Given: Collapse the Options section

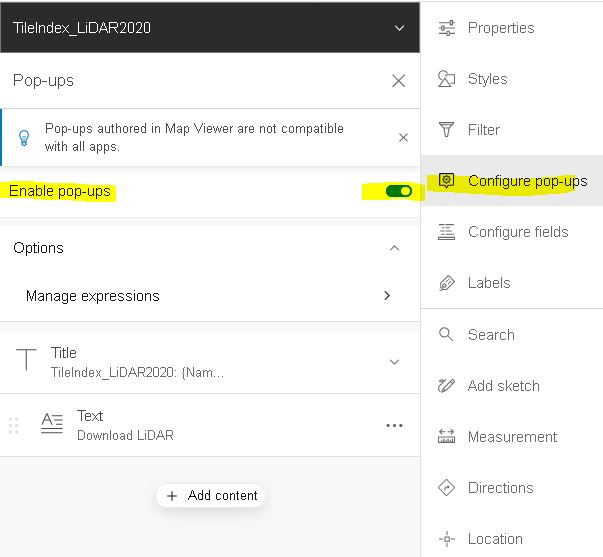Looking at the screenshot, I should [394, 248].
